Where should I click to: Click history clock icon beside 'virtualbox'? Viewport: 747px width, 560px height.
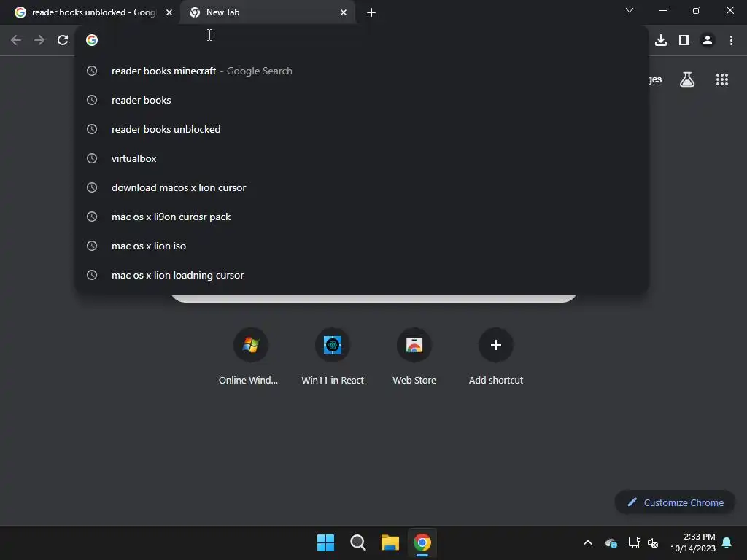(92, 158)
